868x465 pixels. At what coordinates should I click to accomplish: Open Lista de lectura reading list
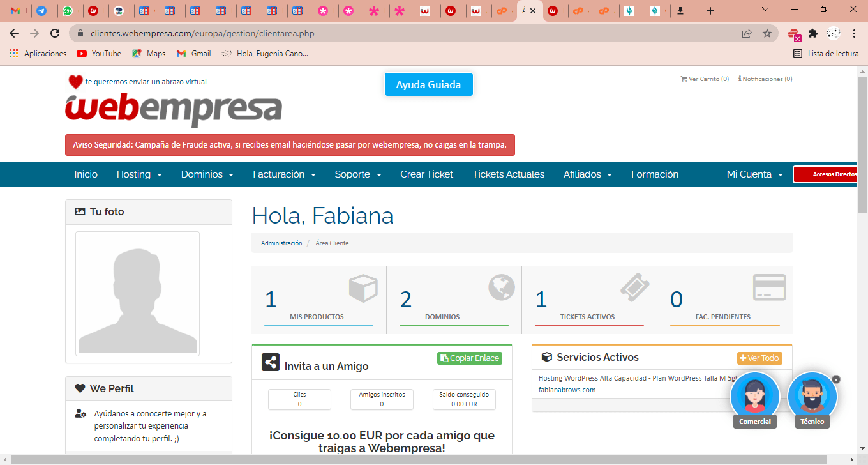click(x=826, y=54)
